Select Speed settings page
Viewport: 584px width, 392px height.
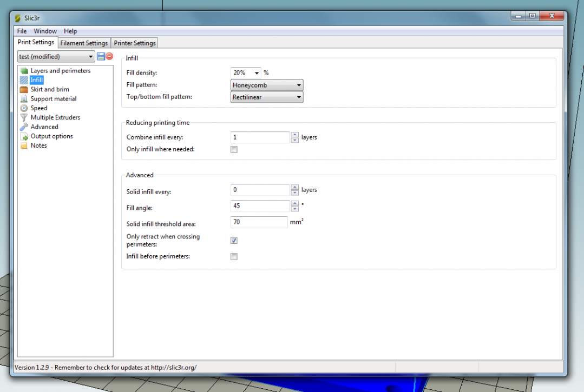point(39,108)
